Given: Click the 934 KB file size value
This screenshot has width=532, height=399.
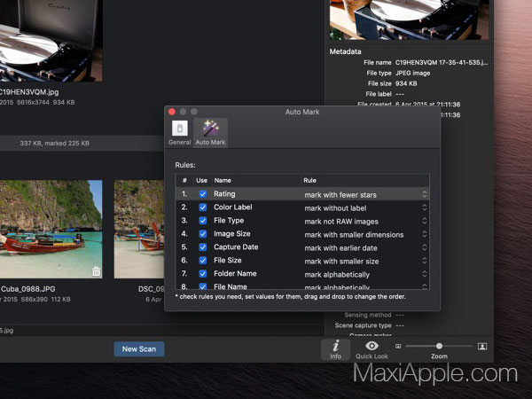Looking at the screenshot, I should [x=406, y=83].
